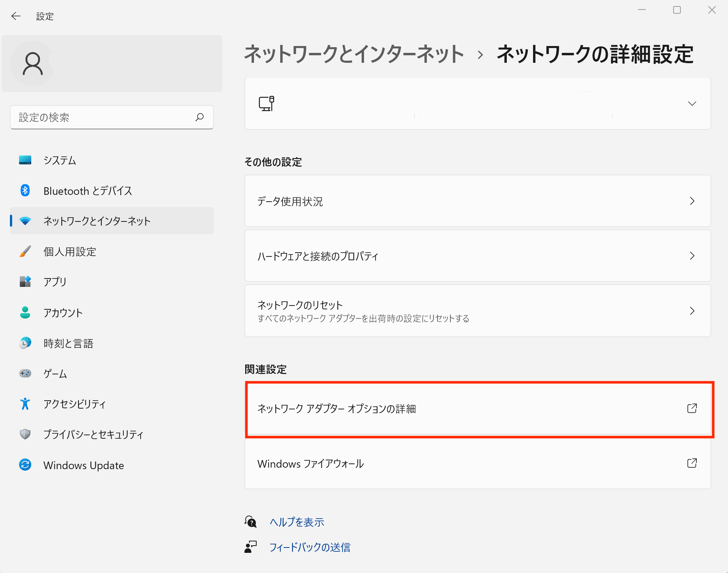Click the search magnifier icon
This screenshot has height=573, width=728.
click(200, 117)
